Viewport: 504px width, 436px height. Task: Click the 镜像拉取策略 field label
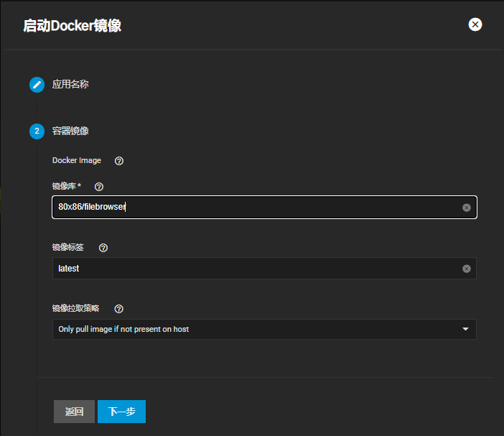pos(75,308)
